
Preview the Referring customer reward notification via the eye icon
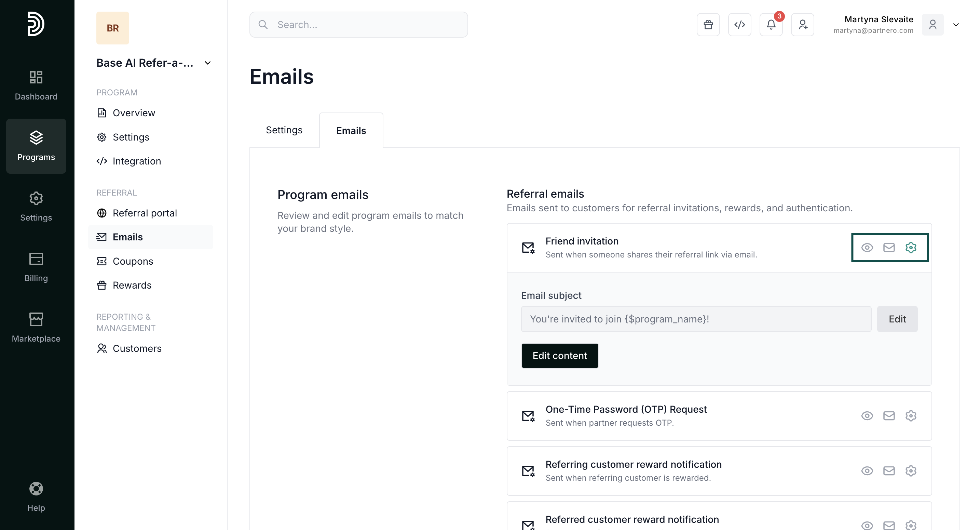[x=867, y=471]
